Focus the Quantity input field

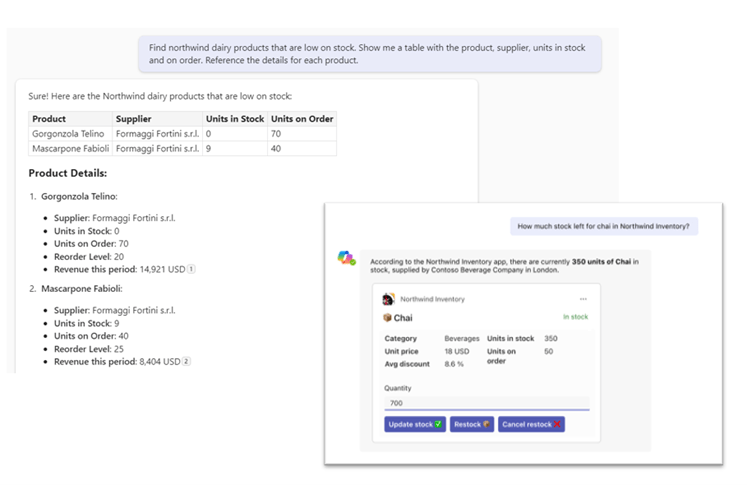(486, 403)
